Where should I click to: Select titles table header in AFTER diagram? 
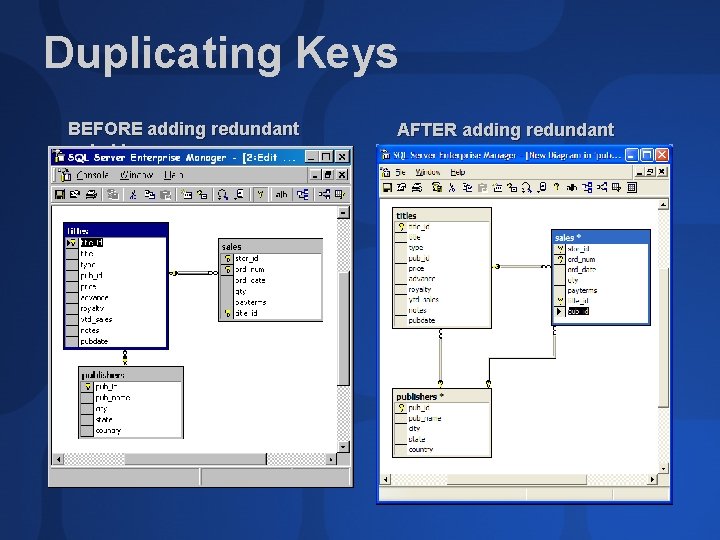click(442, 215)
